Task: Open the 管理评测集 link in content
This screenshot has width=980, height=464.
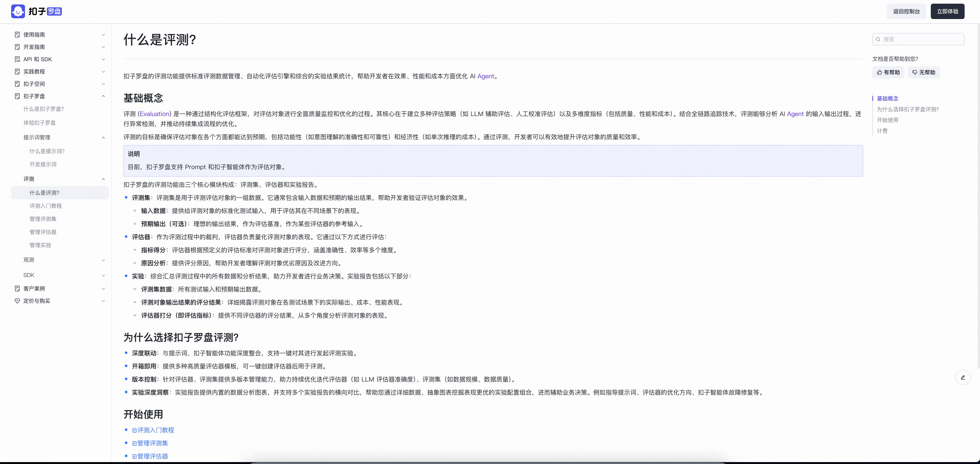Action: pos(152,443)
